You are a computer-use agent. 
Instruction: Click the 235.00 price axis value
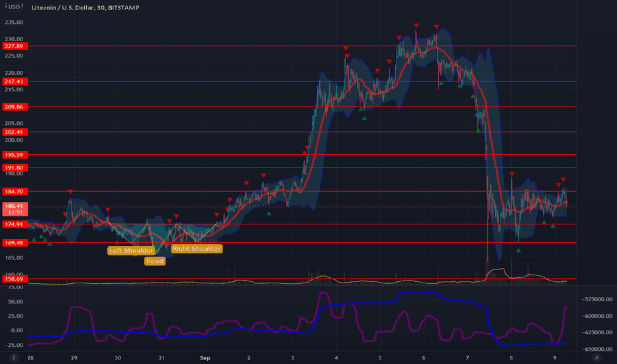14,23
